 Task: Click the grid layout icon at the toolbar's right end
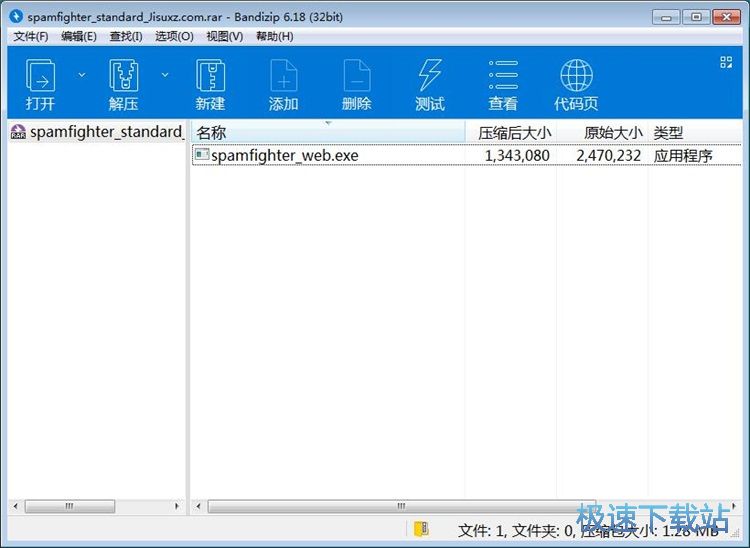point(726,62)
